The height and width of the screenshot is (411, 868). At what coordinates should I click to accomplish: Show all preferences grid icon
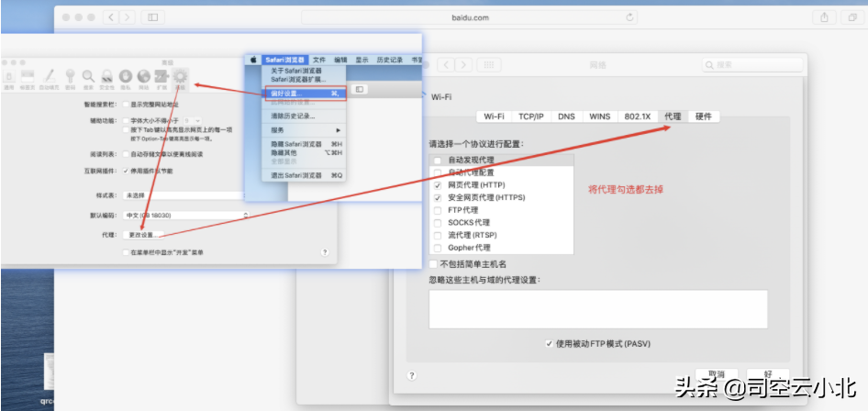pos(489,65)
